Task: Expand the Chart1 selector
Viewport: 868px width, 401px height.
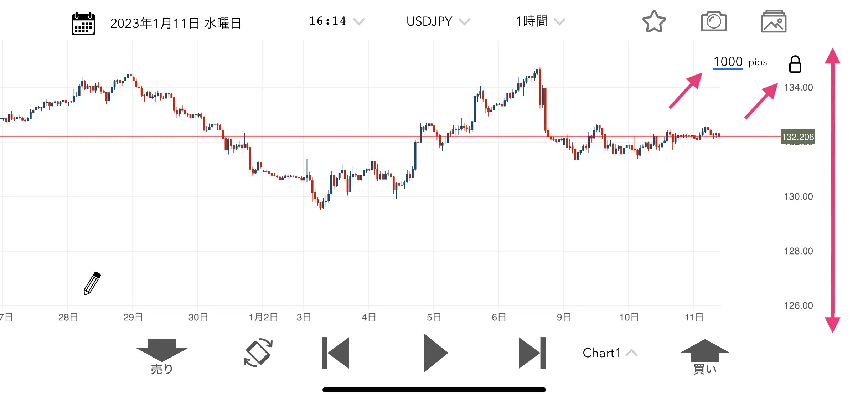Action: [x=610, y=353]
